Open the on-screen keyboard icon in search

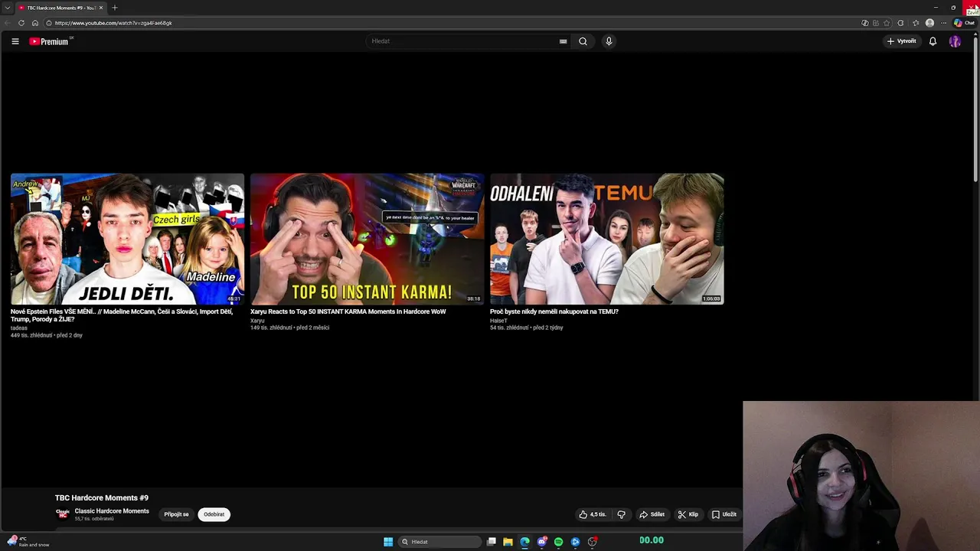pyautogui.click(x=563, y=41)
